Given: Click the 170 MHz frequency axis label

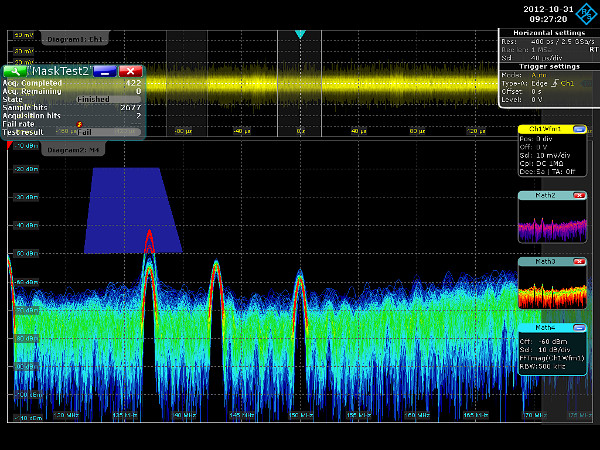Looking at the screenshot, I should (535, 415).
